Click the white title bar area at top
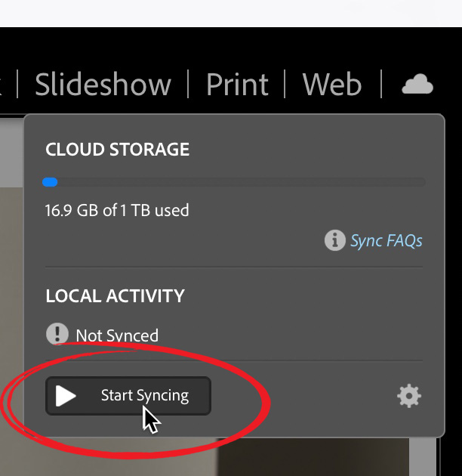The image size is (462, 476). [231, 14]
